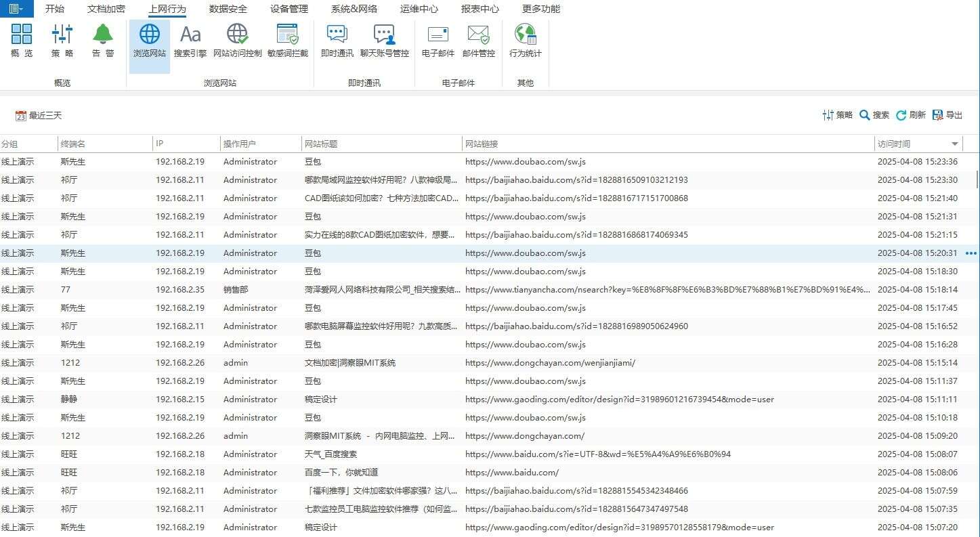Click the 电子邮件 email monitoring icon
The image size is (980, 537).
tap(437, 41)
